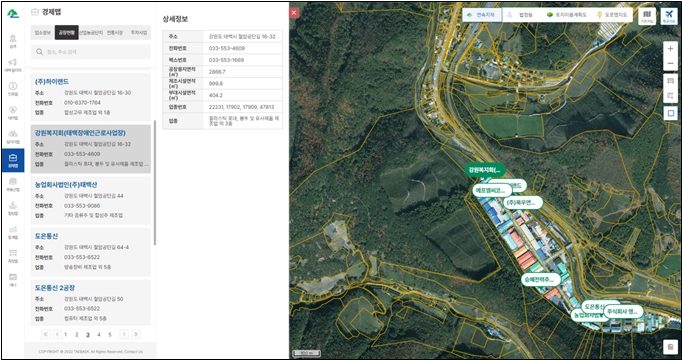
Task: Open the 도은통신 2공장 list entry
Action: (90, 302)
